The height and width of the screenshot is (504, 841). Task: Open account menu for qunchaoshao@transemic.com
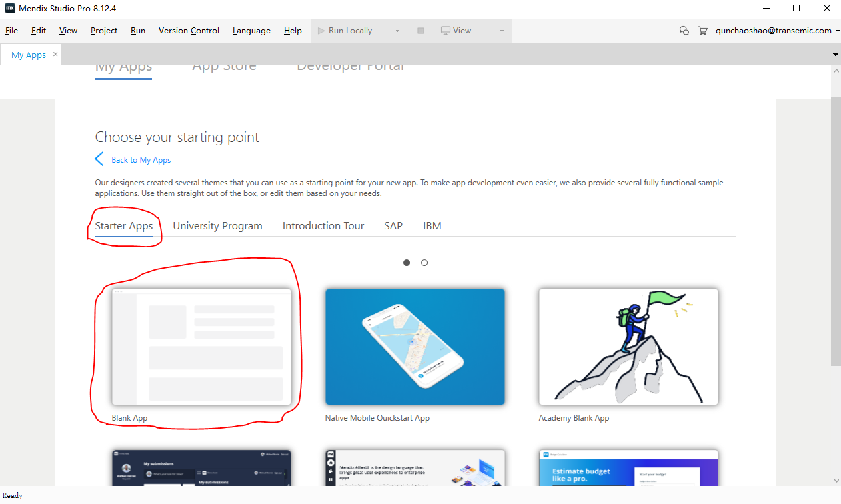coord(778,31)
